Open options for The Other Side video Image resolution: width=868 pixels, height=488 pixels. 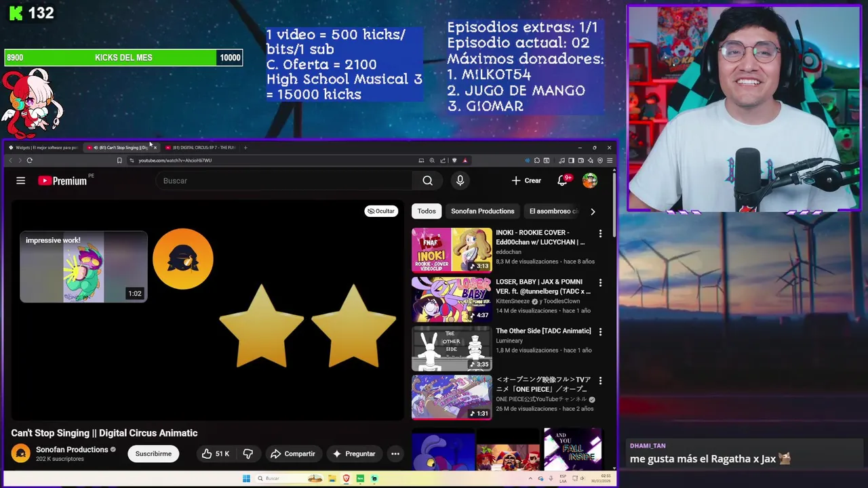(x=600, y=332)
